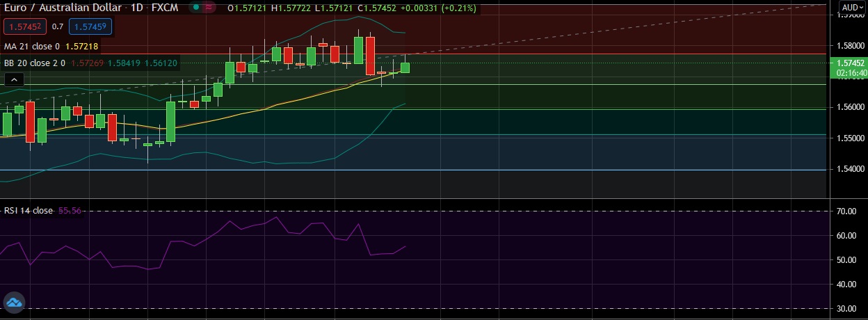The width and height of the screenshot is (868, 320).
Task: Click the pink approximate-data icon beside FXCM
Action: tap(210, 7)
